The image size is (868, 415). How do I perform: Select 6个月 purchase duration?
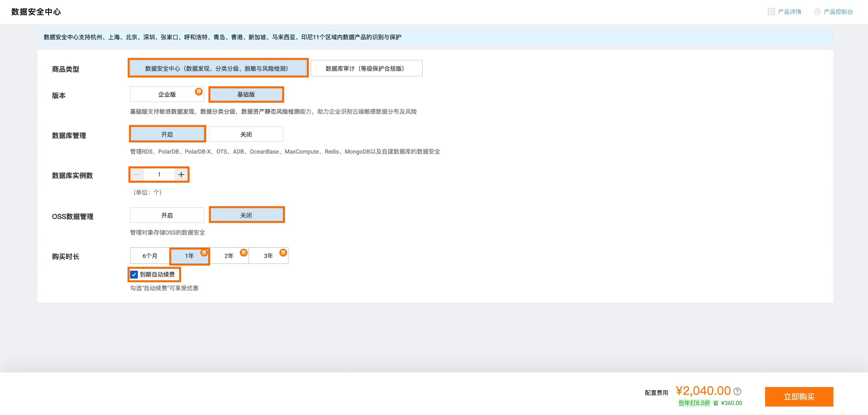click(150, 256)
